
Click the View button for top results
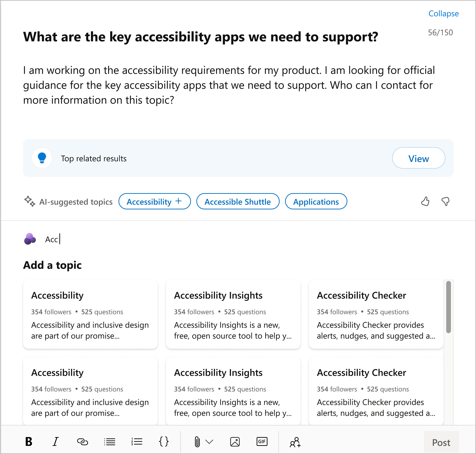click(418, 159)
